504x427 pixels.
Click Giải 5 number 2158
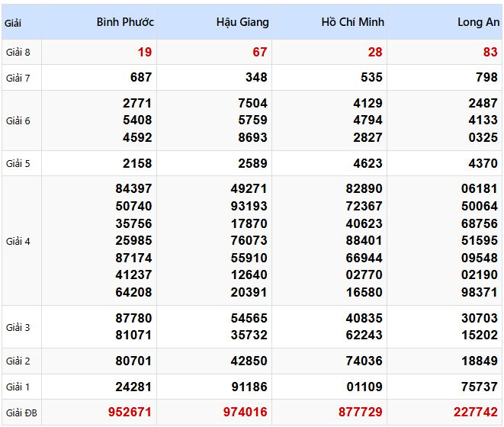(137, 163)
